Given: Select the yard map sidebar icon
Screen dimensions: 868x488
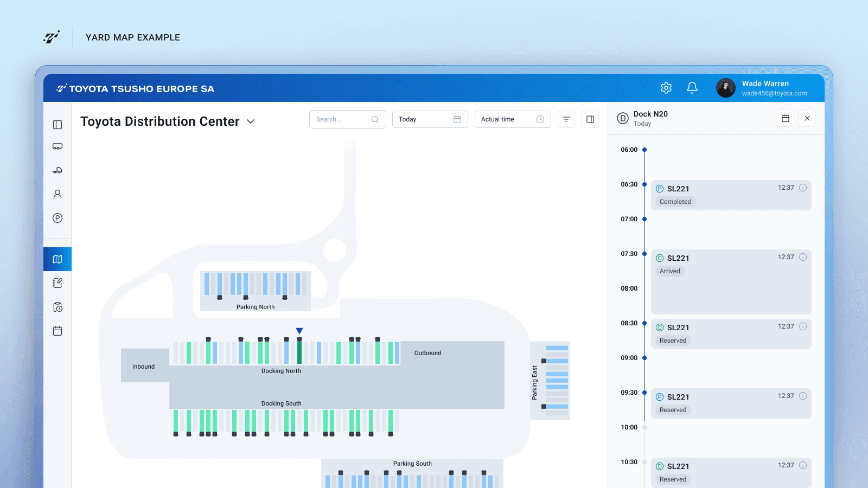Looking at the screenshot, I should click(58, 259).
